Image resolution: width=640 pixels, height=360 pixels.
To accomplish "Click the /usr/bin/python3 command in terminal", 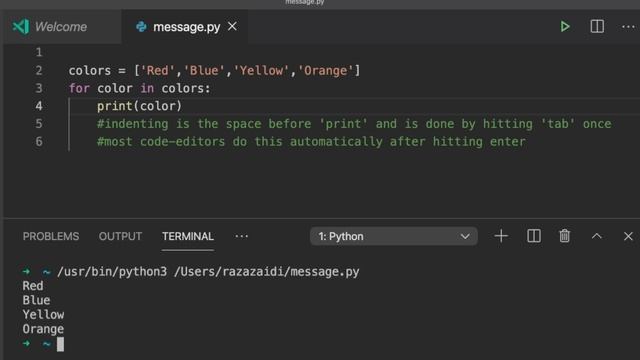I will tap(112, 271).
